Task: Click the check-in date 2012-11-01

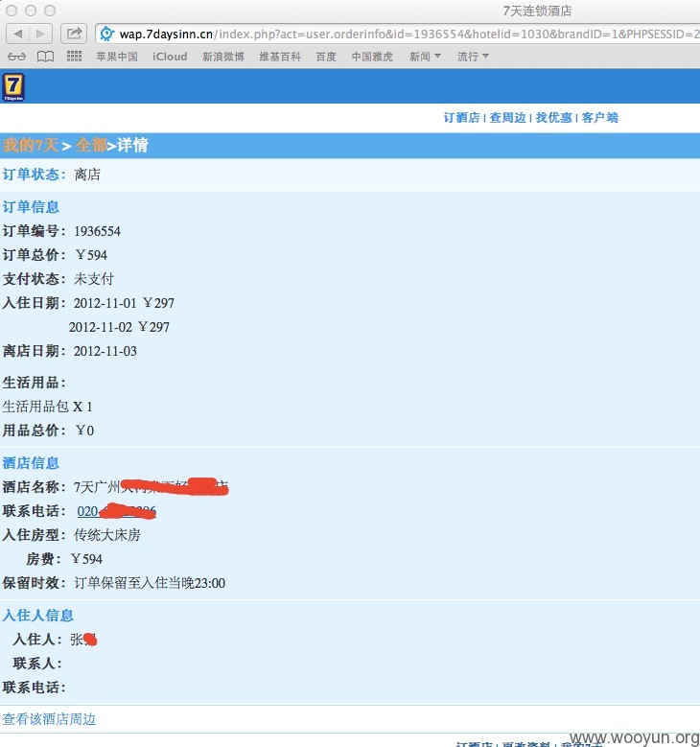Action: pyautogui.click(x=105, y=303)
